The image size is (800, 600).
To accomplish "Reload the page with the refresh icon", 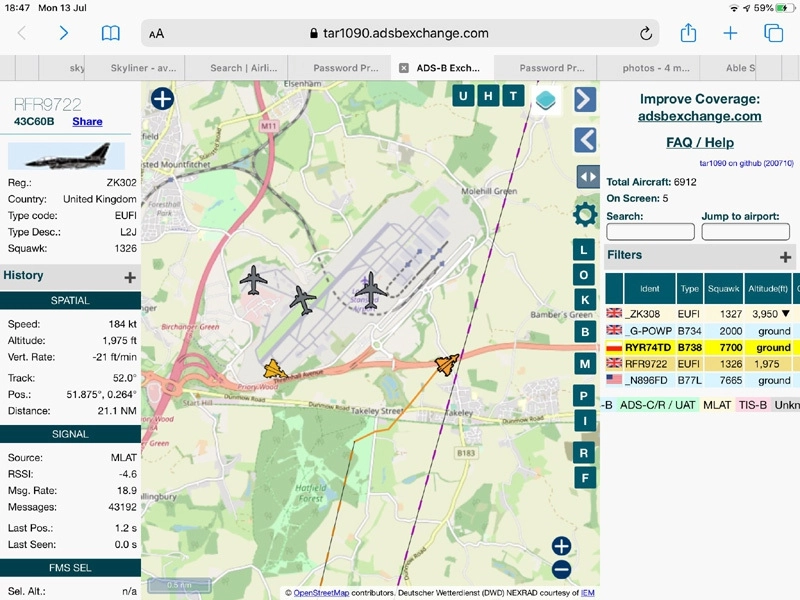I will click(x=646, y=33).
